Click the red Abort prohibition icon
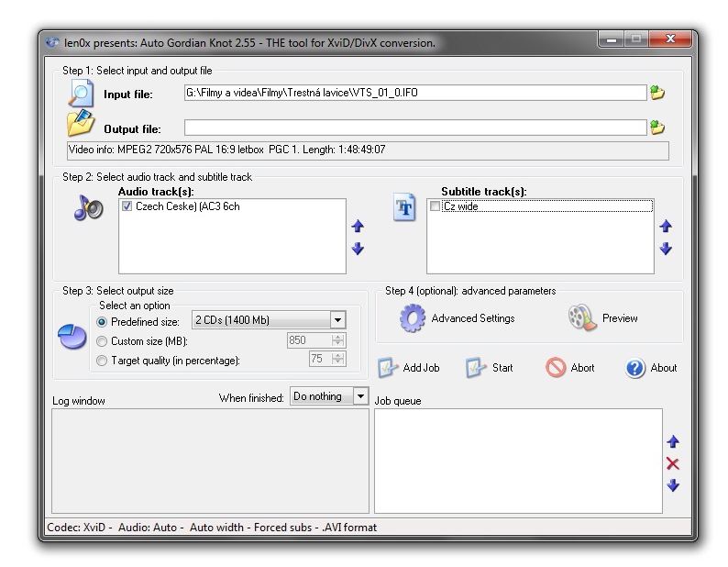Image resolution: width=728 pixels, height=567 pixels. tap(556, 368)
